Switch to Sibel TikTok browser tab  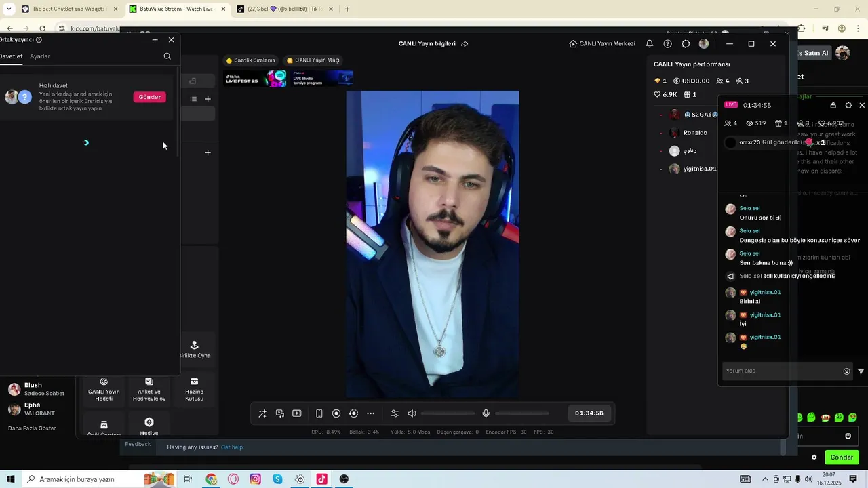(x=283, y=9)
